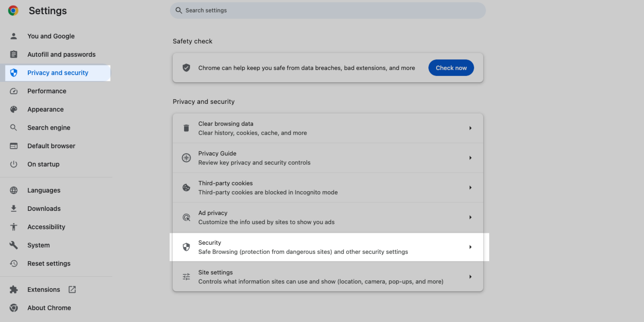The image size is (644, 322).
Task: Click the shield icon in Security row
Action: coord(186,247)
